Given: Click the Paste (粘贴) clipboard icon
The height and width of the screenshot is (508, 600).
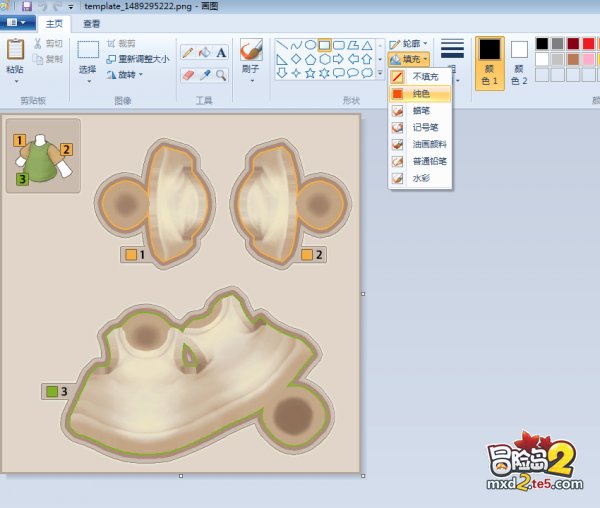Looking at the screenshot, I should 15,49.
